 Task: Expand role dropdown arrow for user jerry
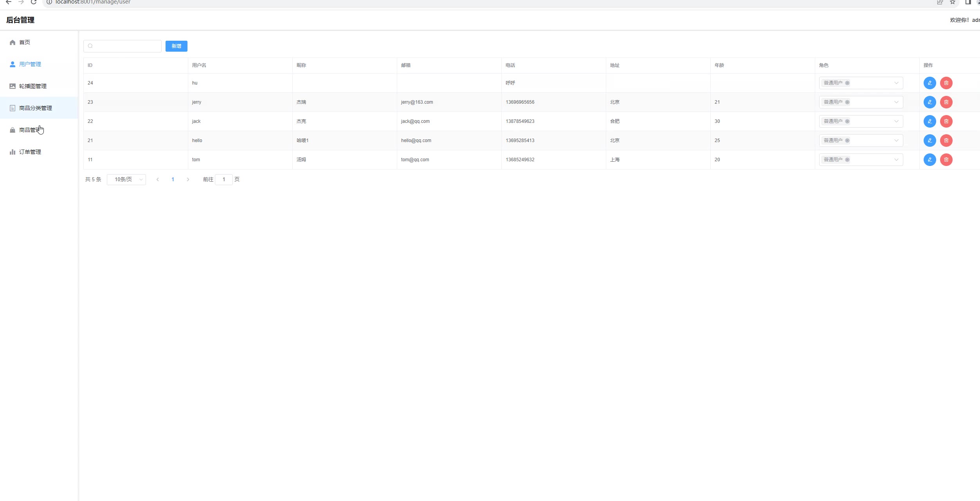pos(896,102)
